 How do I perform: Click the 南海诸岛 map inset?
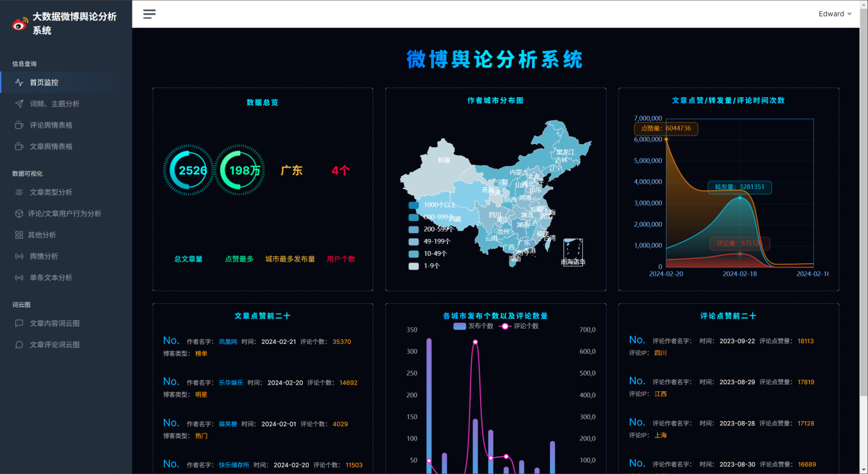coord(573,253)
